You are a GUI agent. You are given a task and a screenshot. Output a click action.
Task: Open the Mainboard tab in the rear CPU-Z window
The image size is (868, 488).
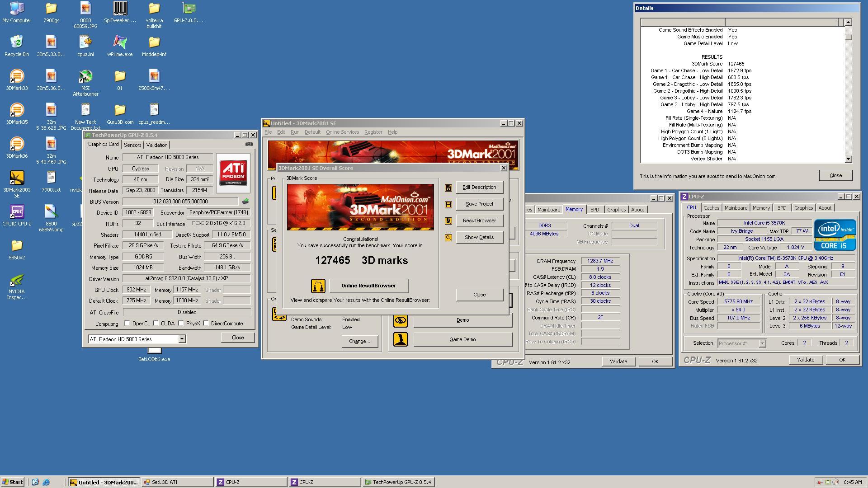(549, 210)
